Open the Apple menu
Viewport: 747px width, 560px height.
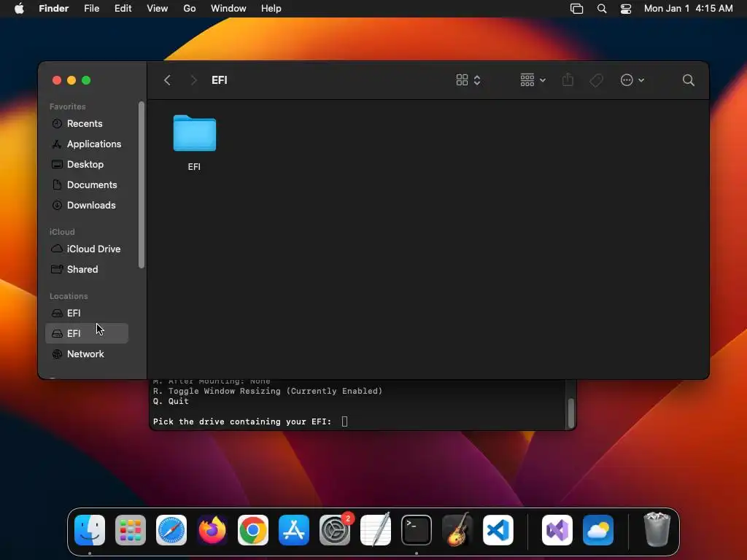point(19,9)
